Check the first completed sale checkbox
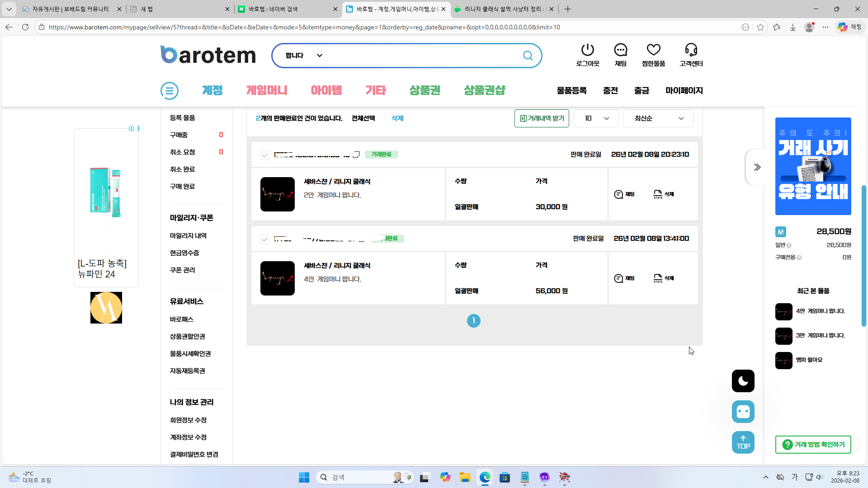Viewport: 868px width, 488px height. [x=265, y=155]
